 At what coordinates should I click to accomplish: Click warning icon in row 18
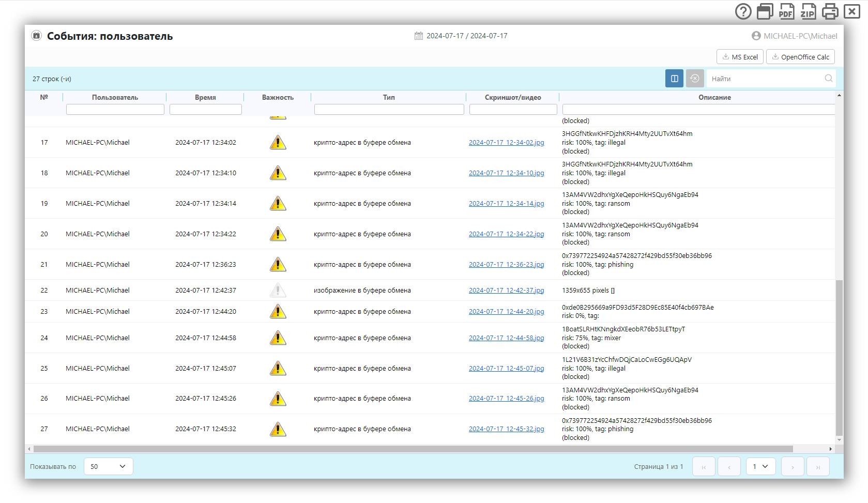click(278, 173)
